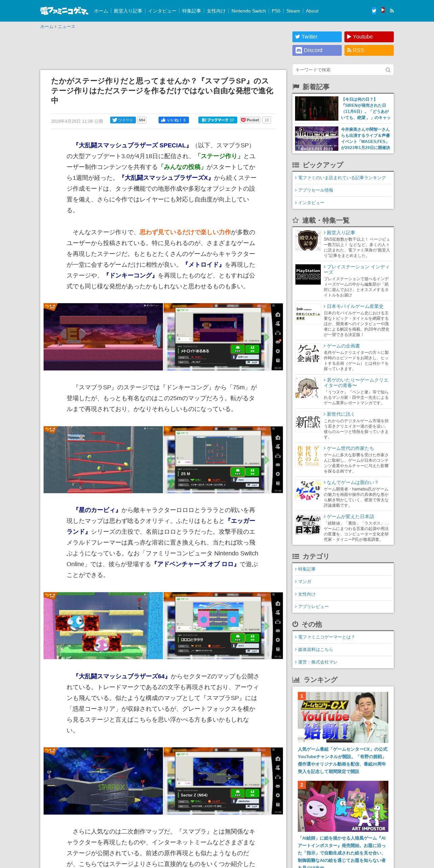The height and width of the screenshot is (868, 434).
Task: Open the Sector Z (N64) stage info screenshot
Action: coord(223,781)
